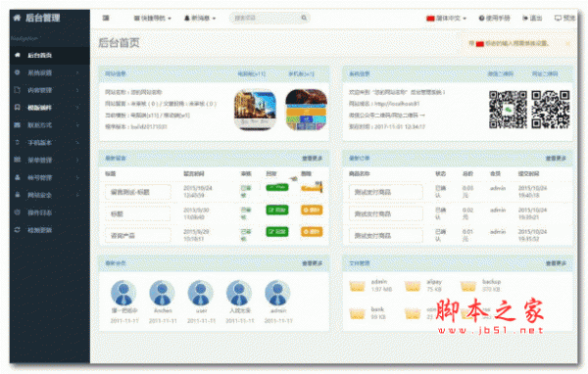The image size is (588, 374).
Task: Open the 新消息 notifications dropdown
Action: pos(200,18)
